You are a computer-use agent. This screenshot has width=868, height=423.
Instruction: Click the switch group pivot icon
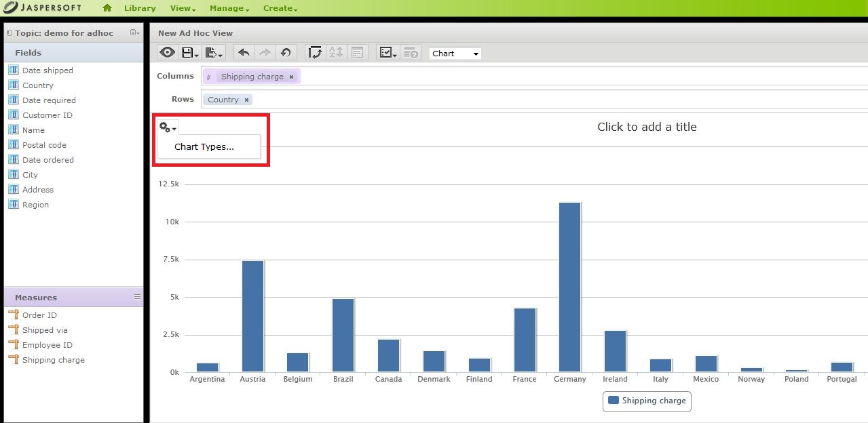click(315, 53)
